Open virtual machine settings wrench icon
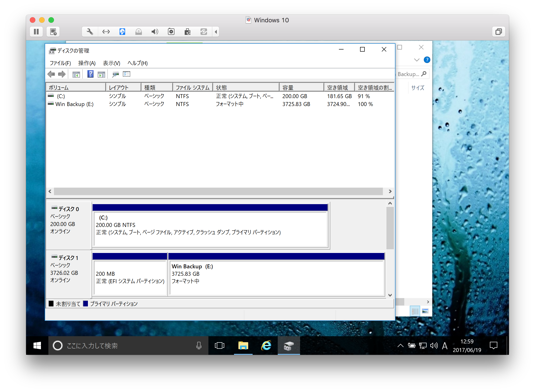This screenshot has height=392, width=535. [x=90, y=32]
